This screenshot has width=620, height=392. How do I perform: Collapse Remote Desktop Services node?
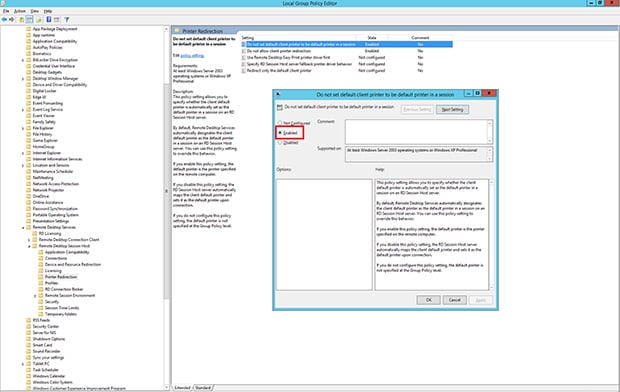[23, 227]
